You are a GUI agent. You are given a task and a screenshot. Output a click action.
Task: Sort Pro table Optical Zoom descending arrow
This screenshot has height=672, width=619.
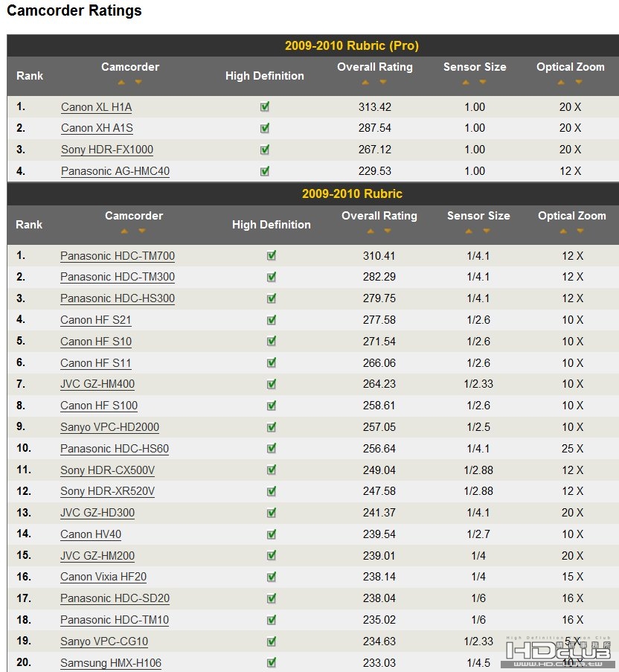(579, 82)
